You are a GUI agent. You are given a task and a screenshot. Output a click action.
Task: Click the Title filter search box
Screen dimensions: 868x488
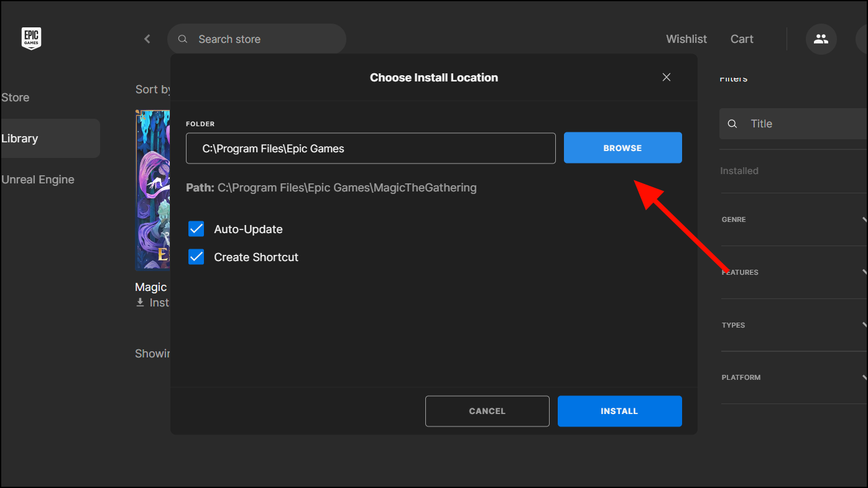click(x=793, y=124)
